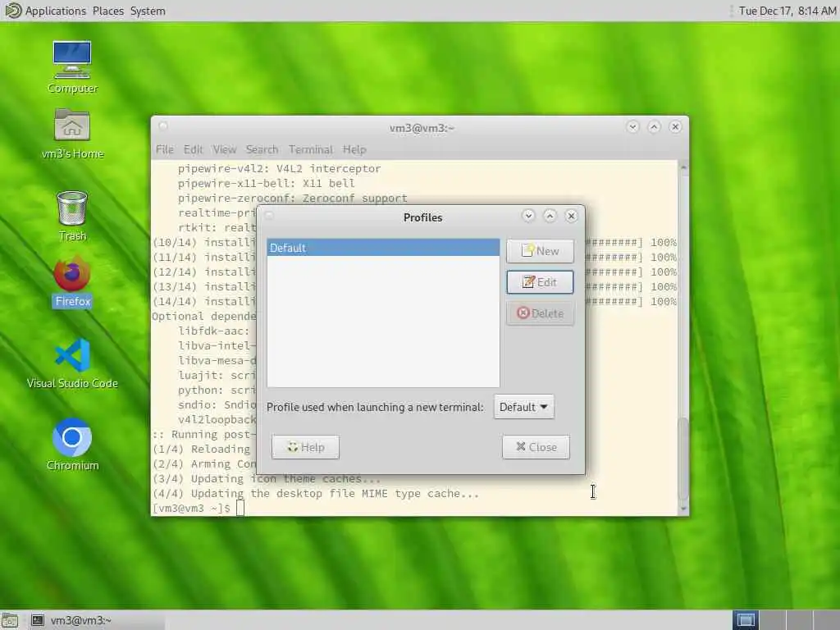This screenshot has height=630, width=840.
Task: Launch Firefox from the desktop
Action: click(72, 282)
